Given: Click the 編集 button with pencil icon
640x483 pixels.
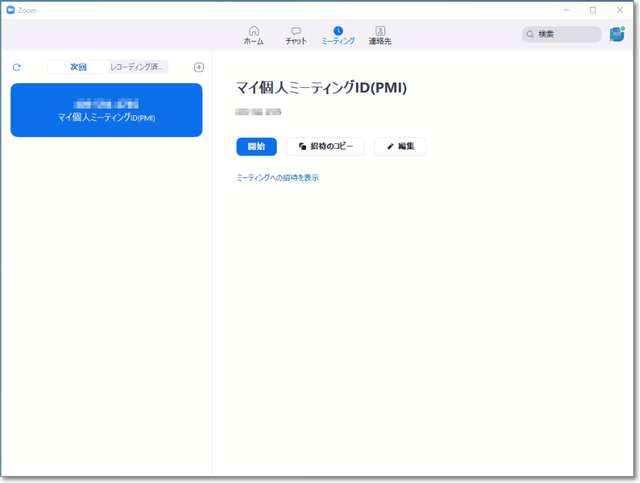Looking at the screenshot, I should pyautogui.click(x=400, y=146).
